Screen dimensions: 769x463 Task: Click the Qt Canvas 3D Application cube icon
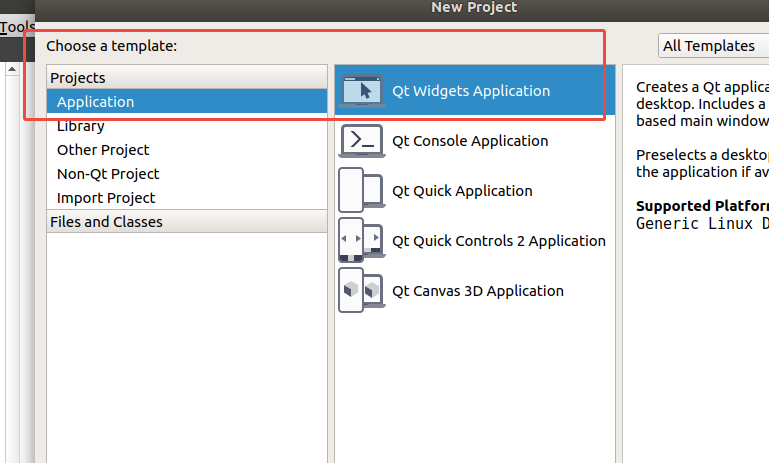coord(362,290)
